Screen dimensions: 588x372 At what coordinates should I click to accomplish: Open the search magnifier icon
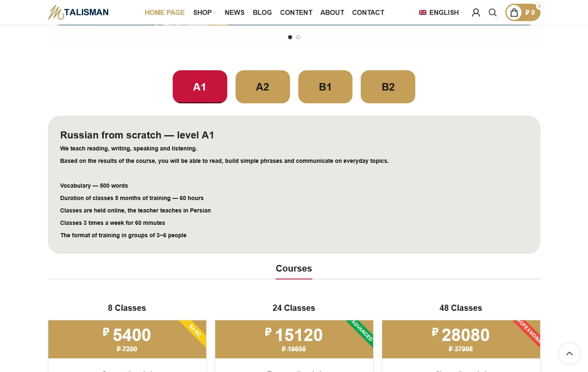(493, 12)
